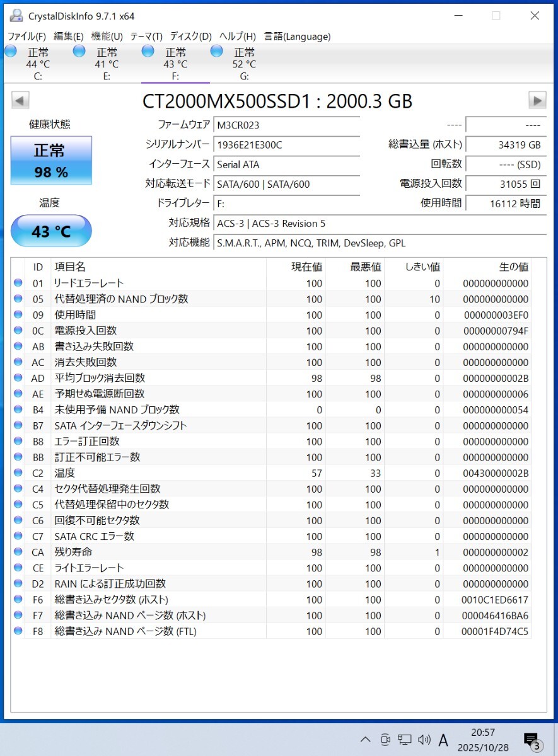The height and width of the screenshot is (756, 558).
Task: Click the blue temperature 43°C icon
Action: pos(50,231)
